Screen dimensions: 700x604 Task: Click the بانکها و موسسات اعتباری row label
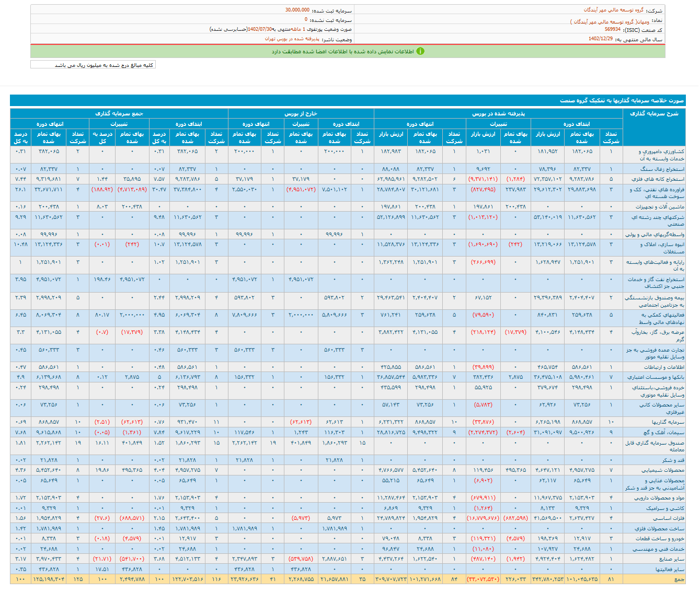click(x=656, y=377)
